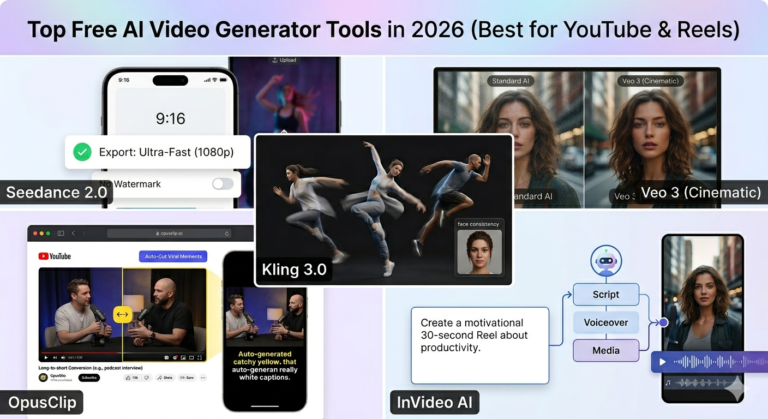Click the robot assistant icon
This screenshot has height=419, width=768.
[606, 261]
